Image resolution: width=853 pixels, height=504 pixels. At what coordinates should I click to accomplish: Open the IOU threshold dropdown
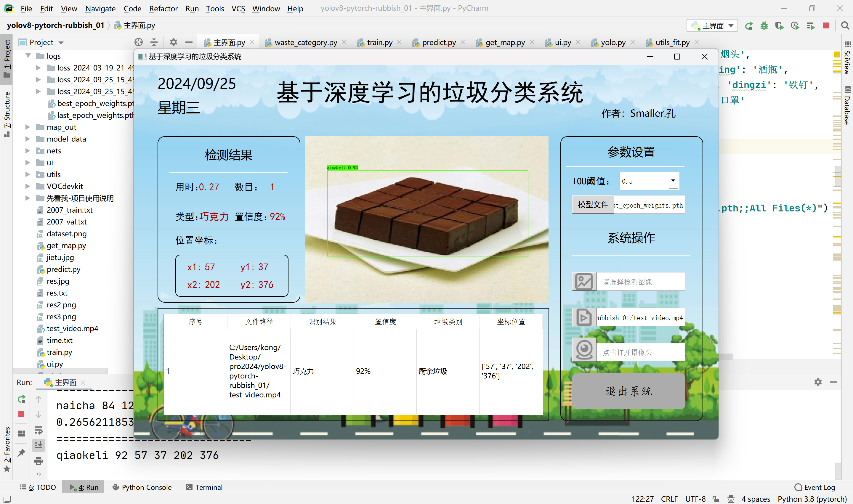674,181
